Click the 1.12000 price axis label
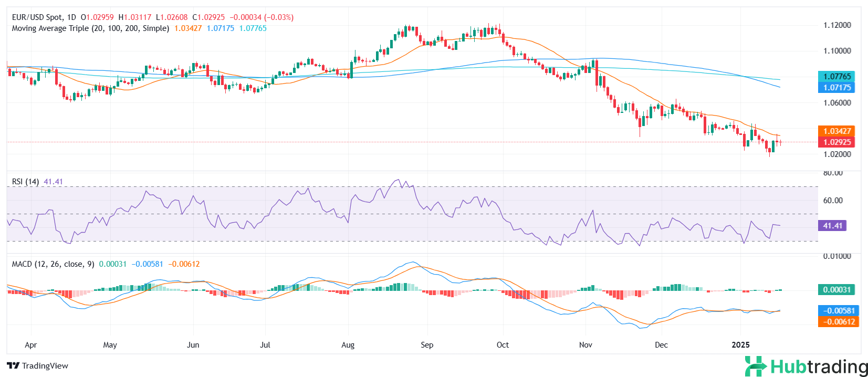 pos(837,25)
